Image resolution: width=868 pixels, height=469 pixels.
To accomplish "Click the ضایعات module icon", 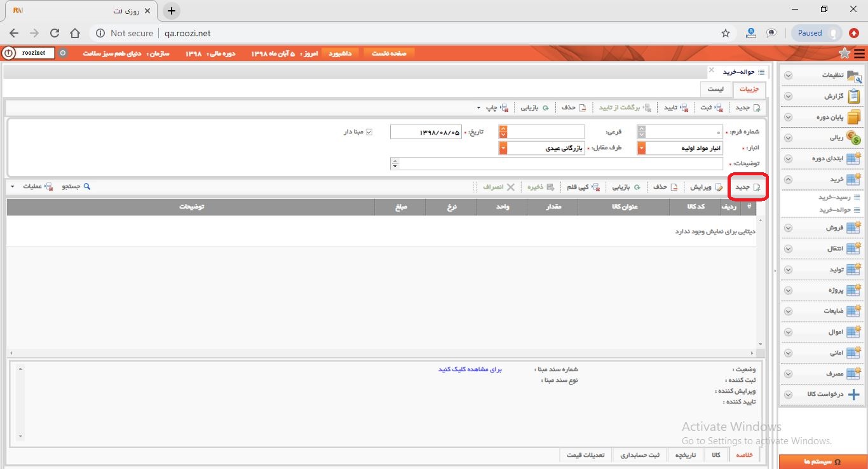I will pos(853,311).
